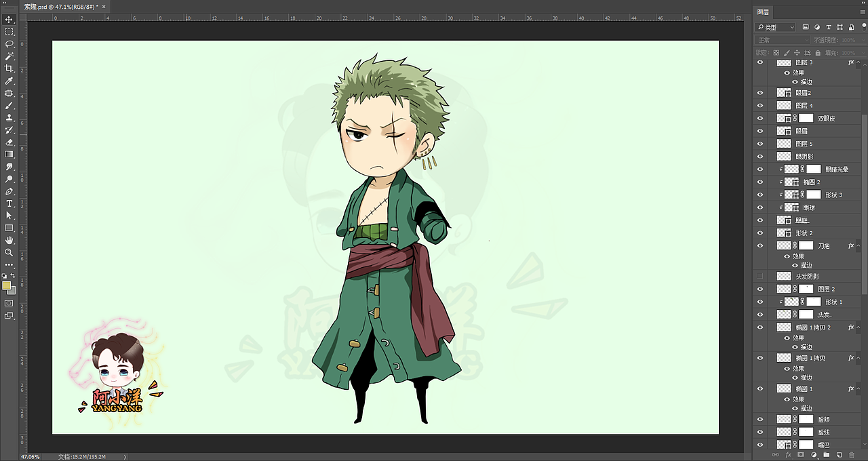Select the 索隆.psd document tab
The width and height of the screenshot is (868, 461).
point(62,6)
